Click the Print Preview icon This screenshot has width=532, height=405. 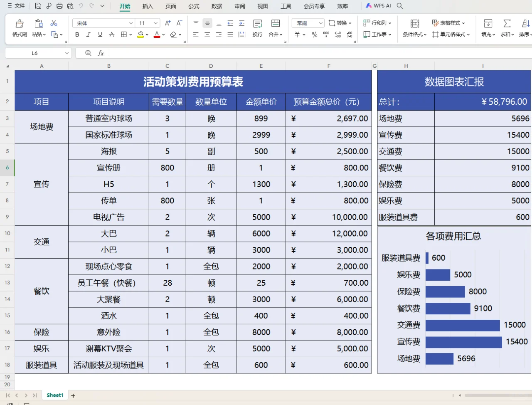click(x=70, y=6)
